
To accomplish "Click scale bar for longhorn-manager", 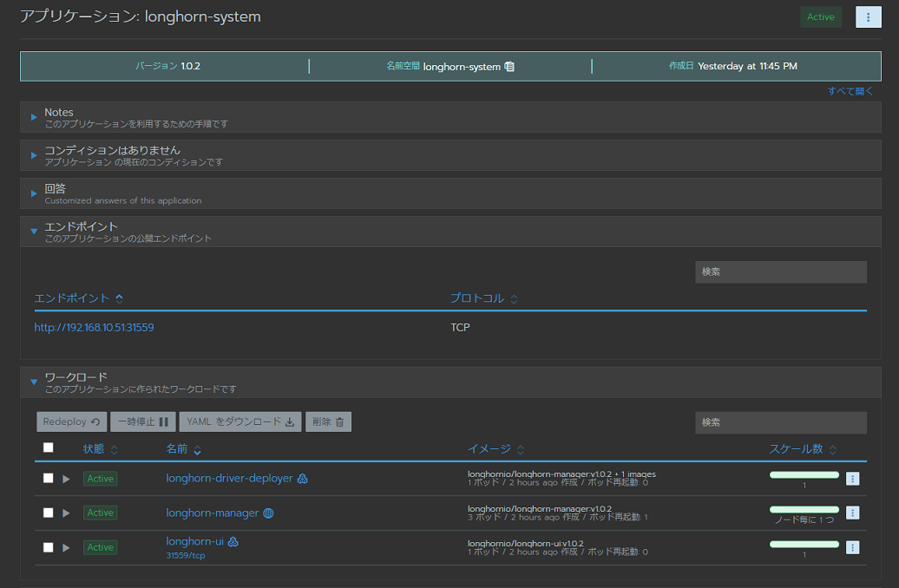I will click(x=804, y=509).
